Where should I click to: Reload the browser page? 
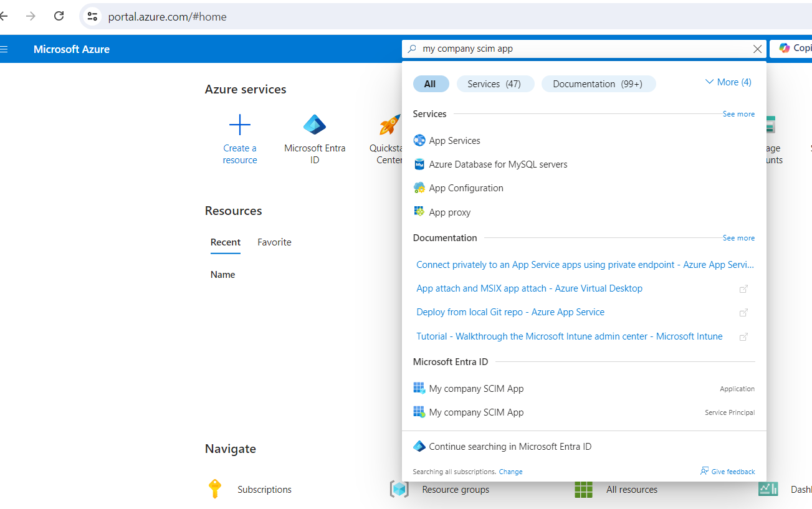(59, 16)
